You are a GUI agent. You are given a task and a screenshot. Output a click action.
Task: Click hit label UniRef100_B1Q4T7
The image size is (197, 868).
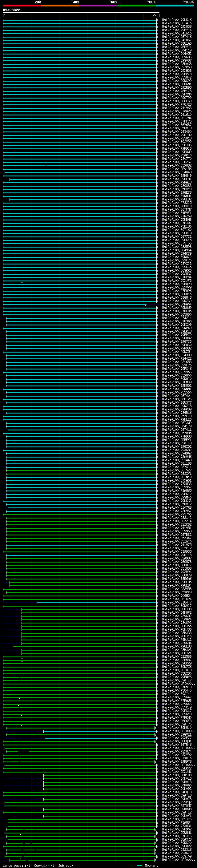176,602
